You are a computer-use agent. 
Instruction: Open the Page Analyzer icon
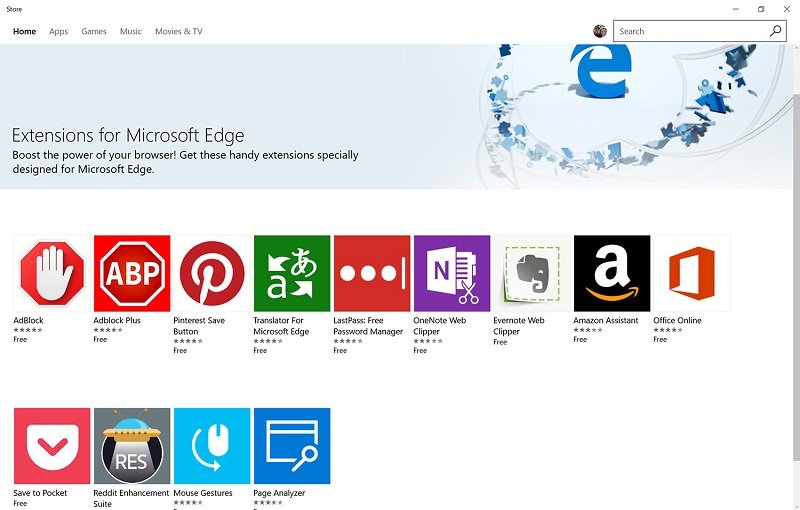[x=292, y=446]
